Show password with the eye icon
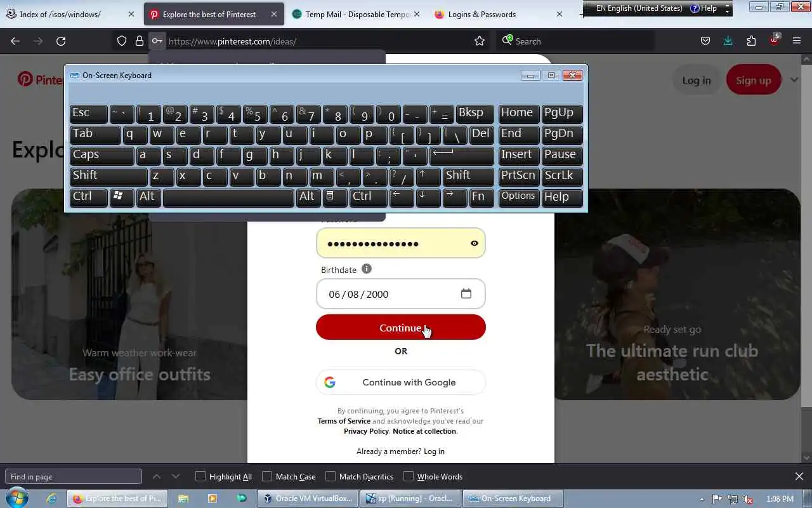812x508 pixels. (x=475, y=243)
